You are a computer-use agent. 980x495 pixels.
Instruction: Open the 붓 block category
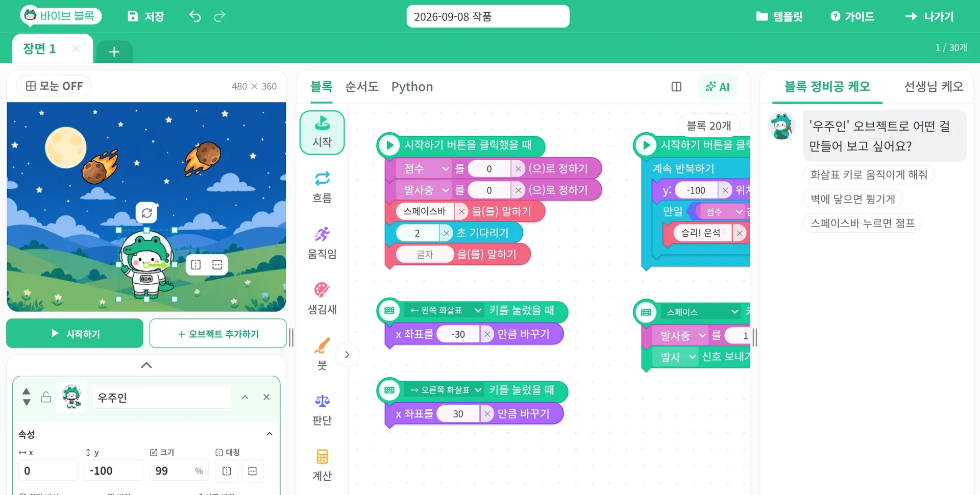tap(322, 354)
